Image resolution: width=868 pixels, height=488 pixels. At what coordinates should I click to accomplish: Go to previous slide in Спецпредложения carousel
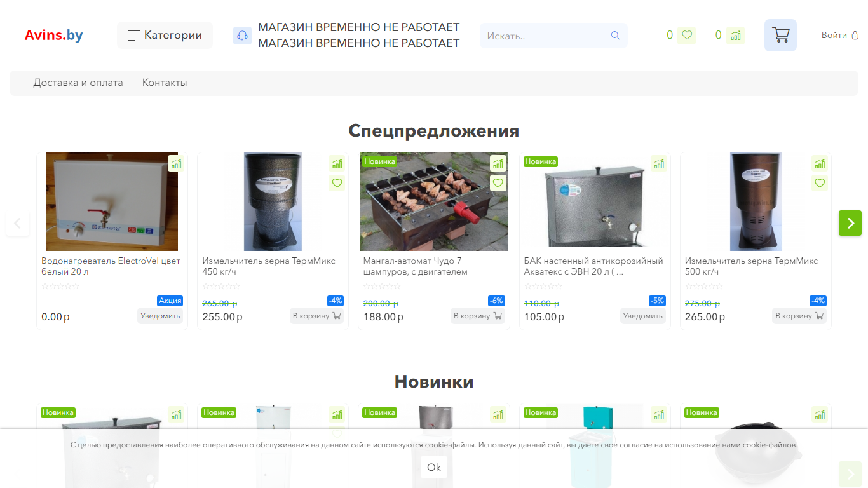[x=18, y=223]
